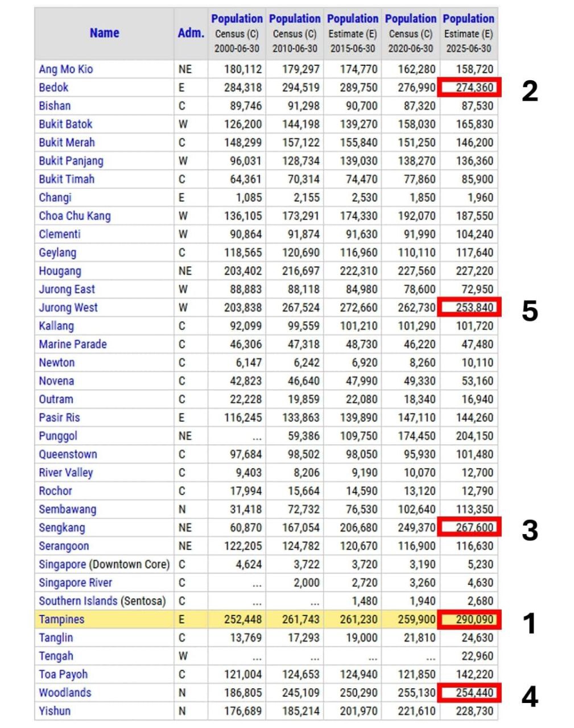Open the Bukit Timah link

[67, 179]
